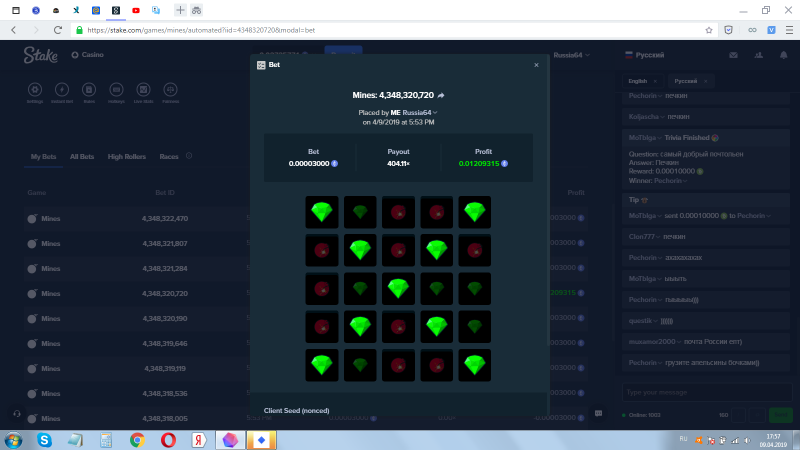The height and width of the screenshot is (450, 800).
Task: Switch to the High Rollers tab
Action: [127, 157]
